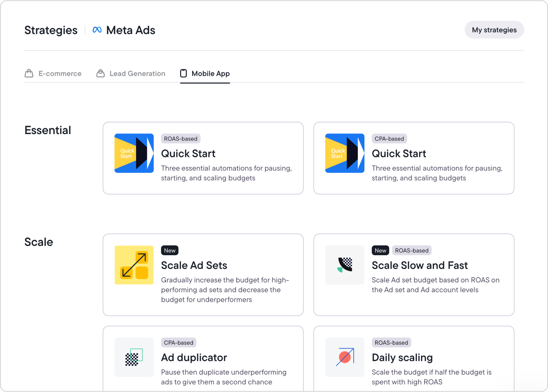The width and height of the screenshot is (548, 392).
Task: Click 'Scale Ad set budget based on ROAS' text
Action: [x=436, y=285]
